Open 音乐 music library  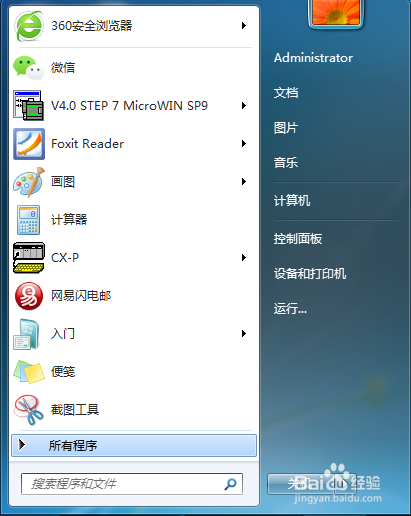tap(286, 163)
